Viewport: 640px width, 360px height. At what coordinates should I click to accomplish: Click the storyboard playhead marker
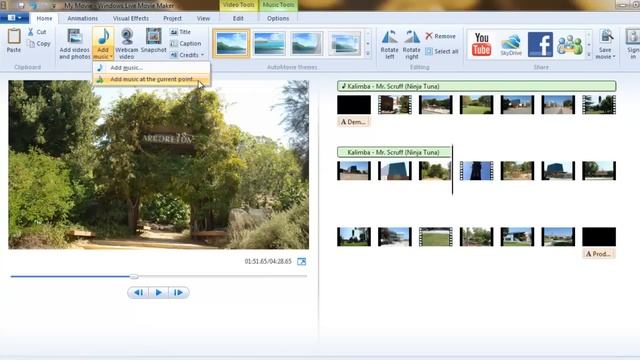[x=452, y=170]
